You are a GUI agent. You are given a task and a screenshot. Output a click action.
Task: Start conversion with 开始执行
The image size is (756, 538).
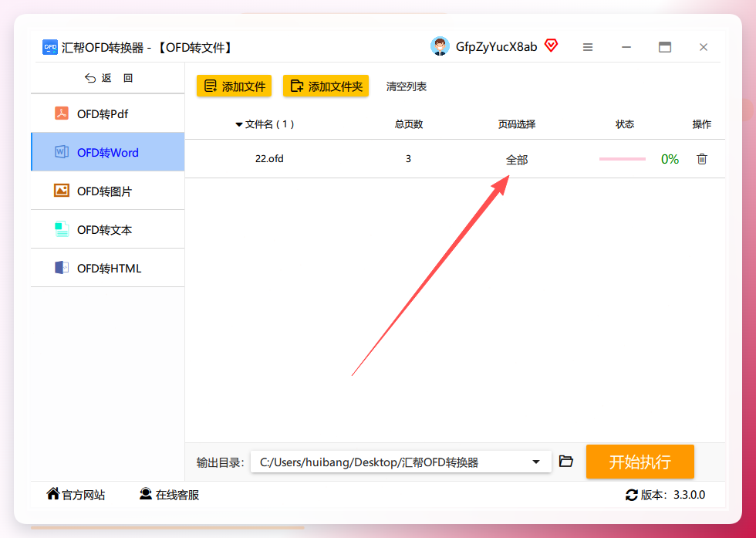[640, 462]
